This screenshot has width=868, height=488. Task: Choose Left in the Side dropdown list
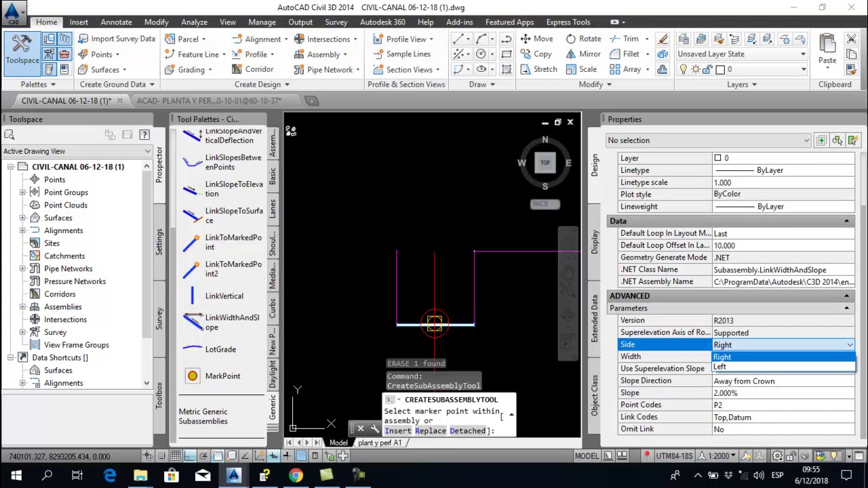click(x=783, y=367)
